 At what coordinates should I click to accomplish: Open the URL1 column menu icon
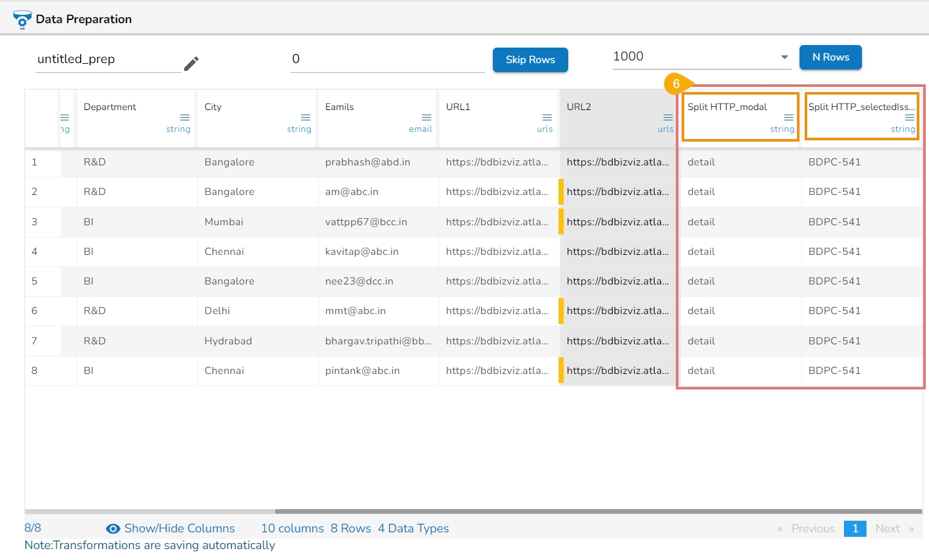coord(547,117)
